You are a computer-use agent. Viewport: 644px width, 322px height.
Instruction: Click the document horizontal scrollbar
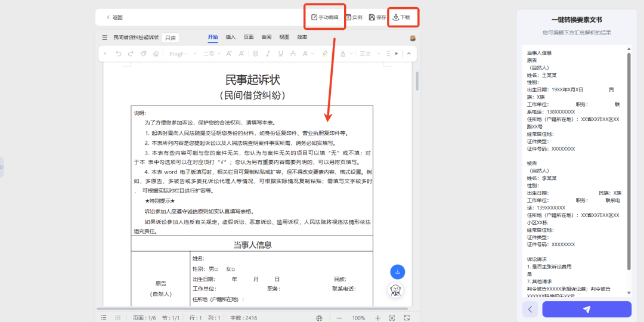click(x=252, y=308)
